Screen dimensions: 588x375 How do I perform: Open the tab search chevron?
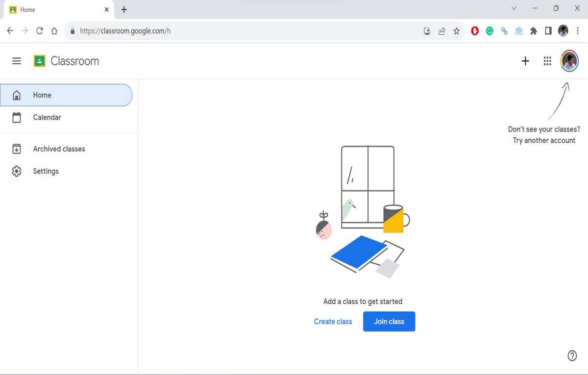(514, 8)
